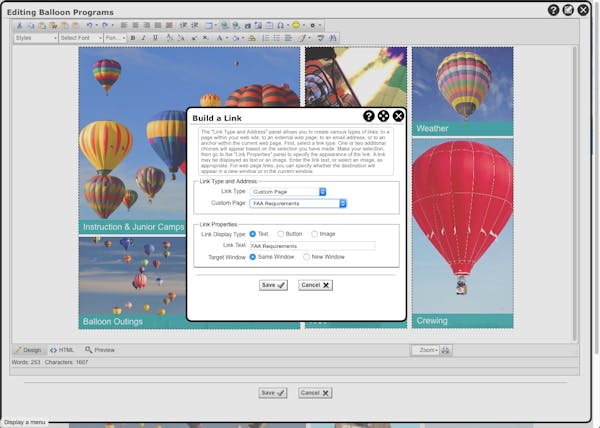
Task: Click the Undo icon in editor toolbar
Action: tap(90, 25)
